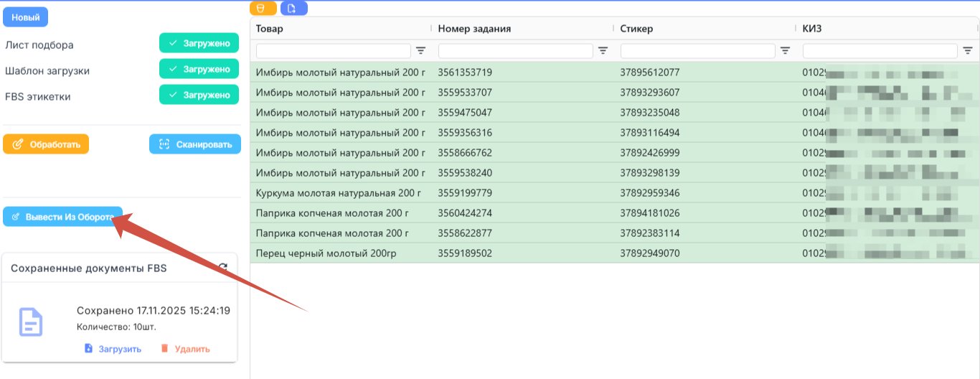Click the Сканировать button
Viewport: 980px width, 379px height.
[195, 144]
